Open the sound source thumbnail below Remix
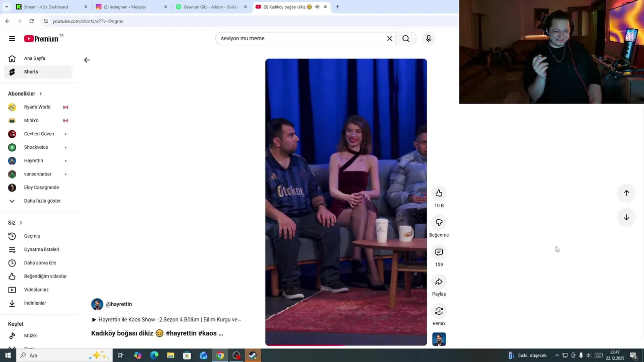Screen dimensions: 644x362 pos(439,339)
